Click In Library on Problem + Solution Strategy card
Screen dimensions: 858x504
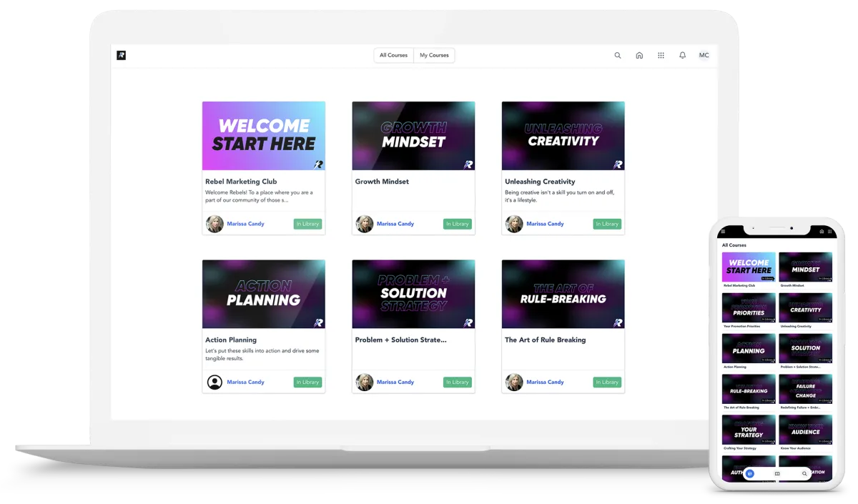pyautogui.click(x=458, y=382)
